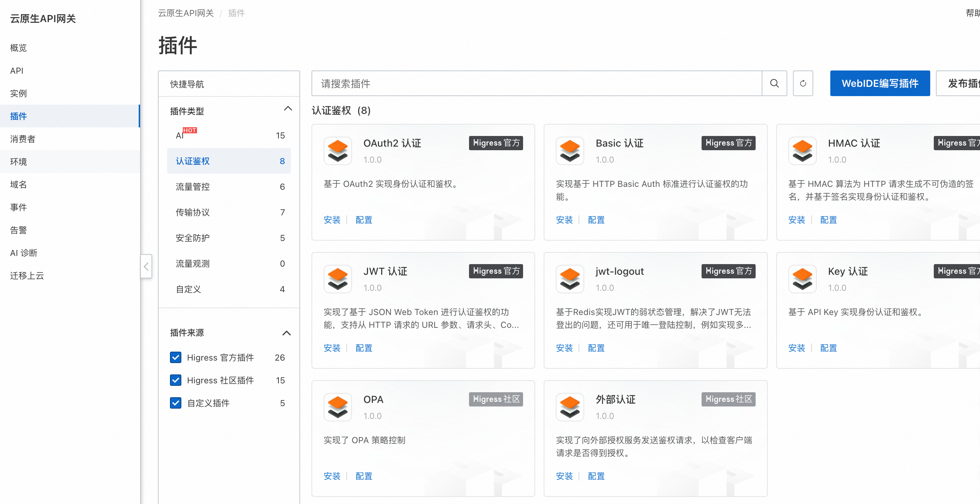Click the refresh plugin list icon
Screen dimensions: 980x504
803,83
